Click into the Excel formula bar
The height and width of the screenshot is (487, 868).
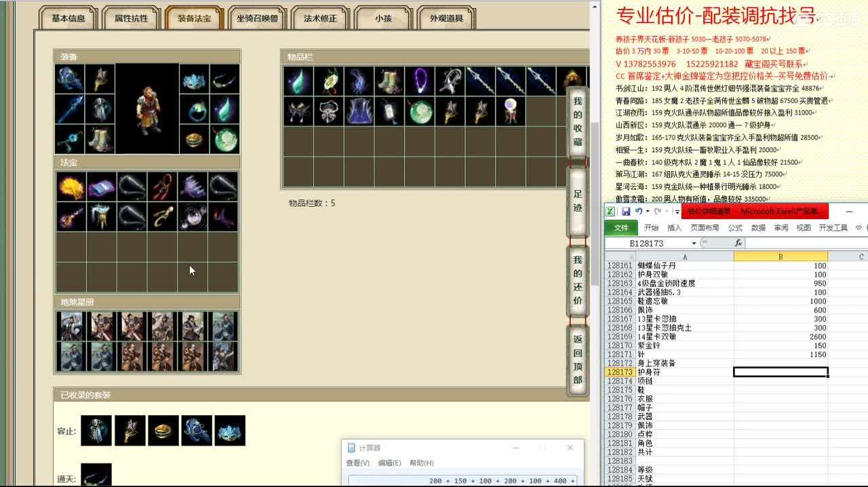click(806, 243)
